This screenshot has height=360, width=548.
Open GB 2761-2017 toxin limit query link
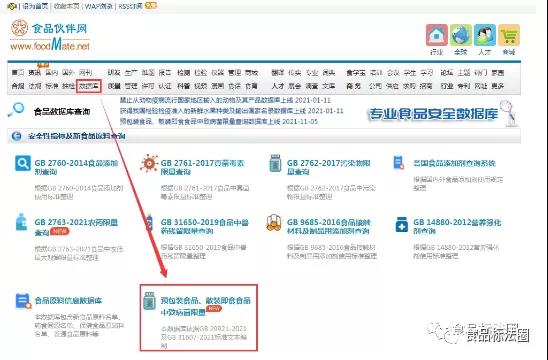(x=202, y=167)
